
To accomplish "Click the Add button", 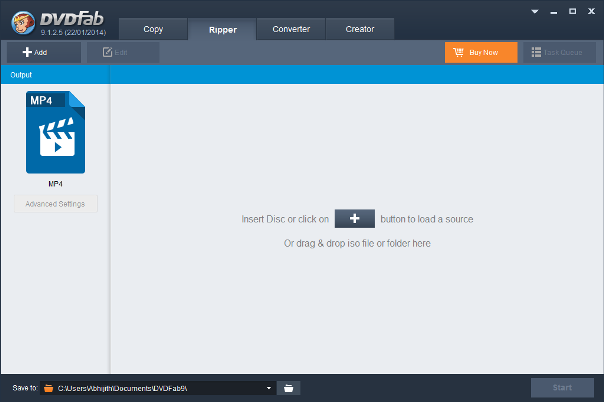I will (35, 52).
